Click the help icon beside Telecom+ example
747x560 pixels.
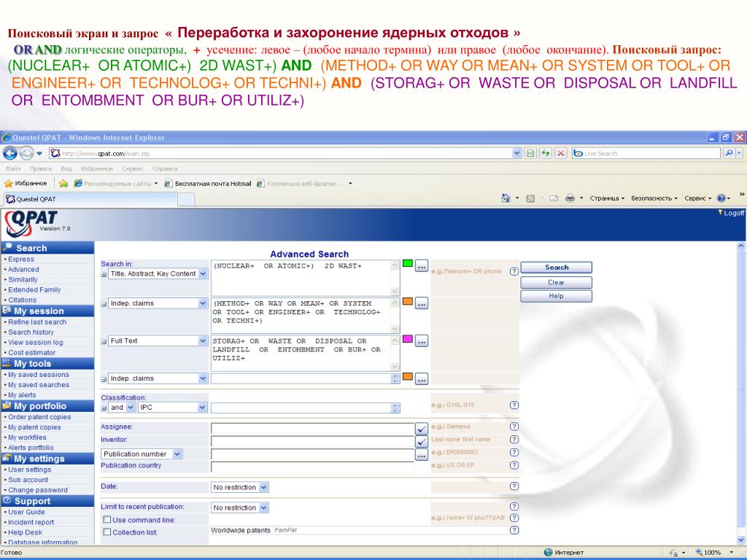[x=514, y=271]
